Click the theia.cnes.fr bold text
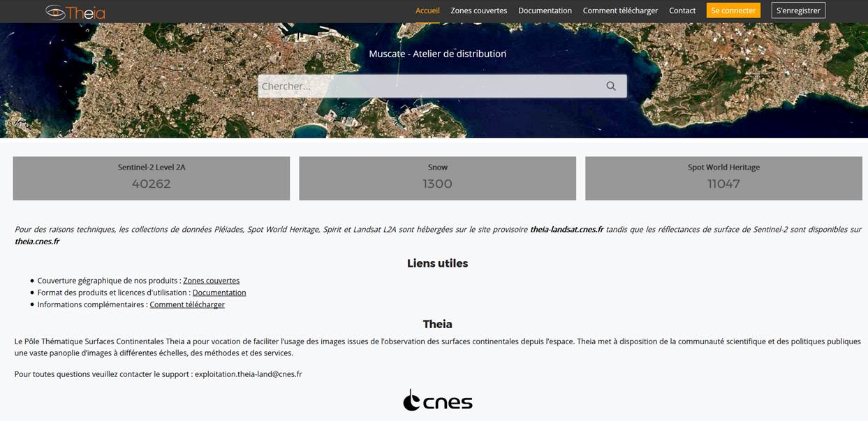This screenshot has height=421, width=868. click(x=37, y=242)
